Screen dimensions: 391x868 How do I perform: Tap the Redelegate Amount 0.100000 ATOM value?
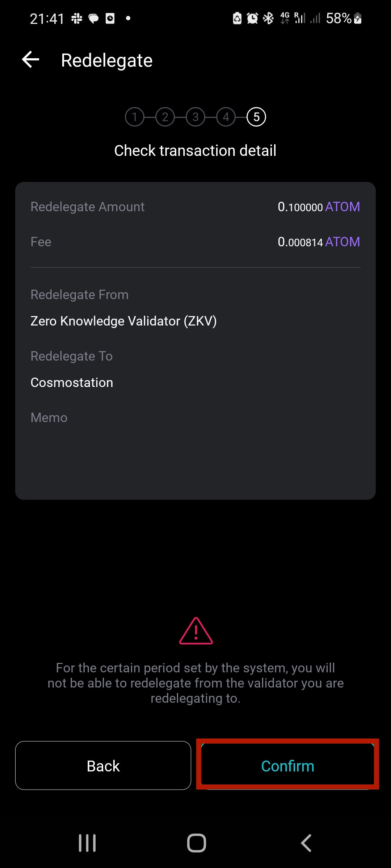[x=319, y=207]
